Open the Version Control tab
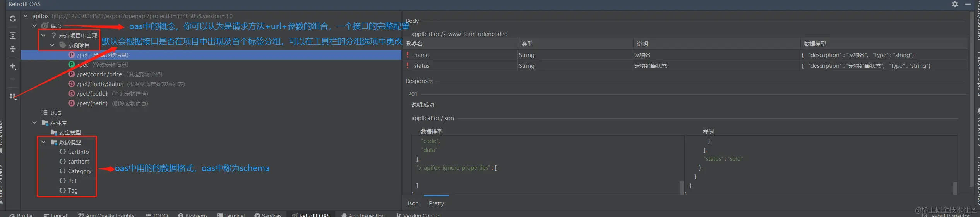 point(418,215)
